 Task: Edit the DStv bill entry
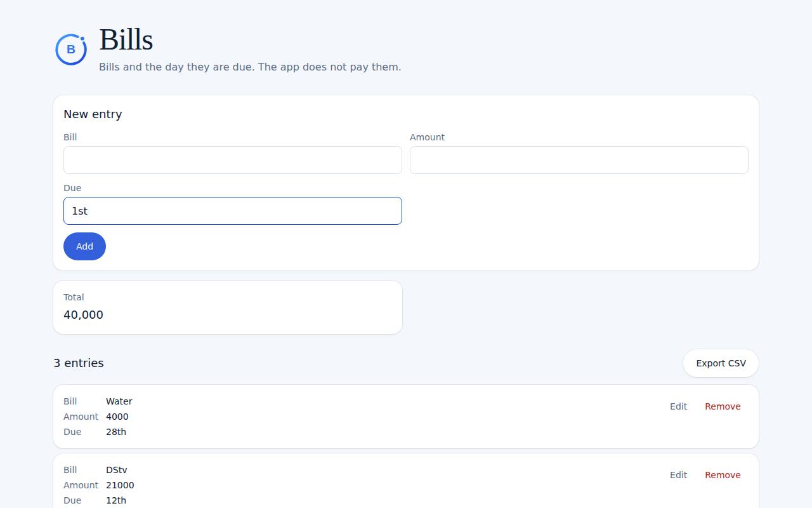(678, 475)
